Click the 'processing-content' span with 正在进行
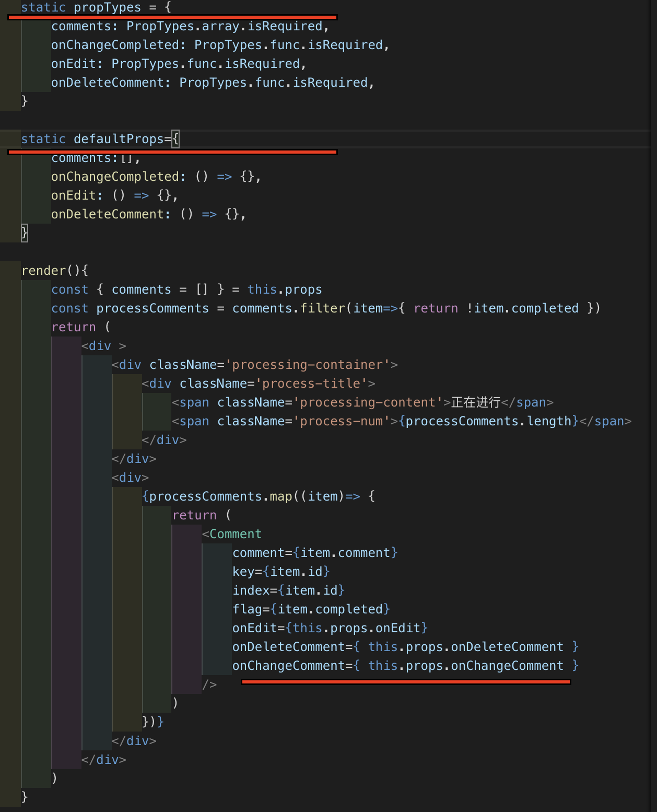 pyautogui.click(x=363, y=402)
